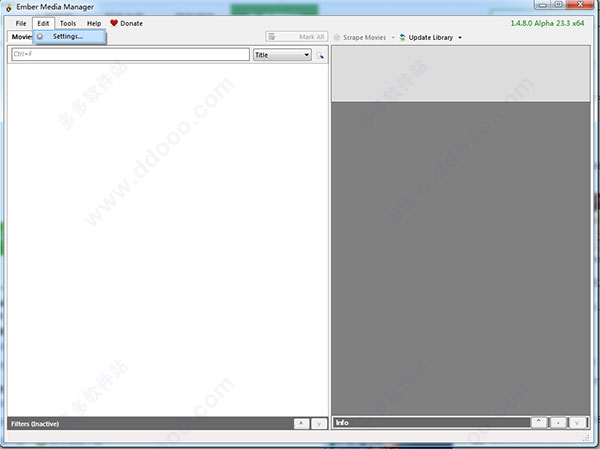Open the Tools menu
Screen dimensions: 600x449
tap(68, 23)
